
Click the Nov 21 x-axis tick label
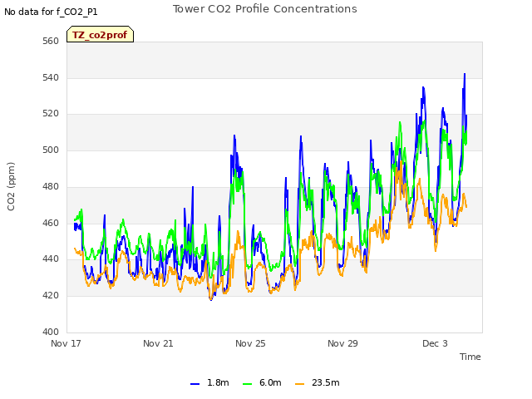click(x=158, y=343)
